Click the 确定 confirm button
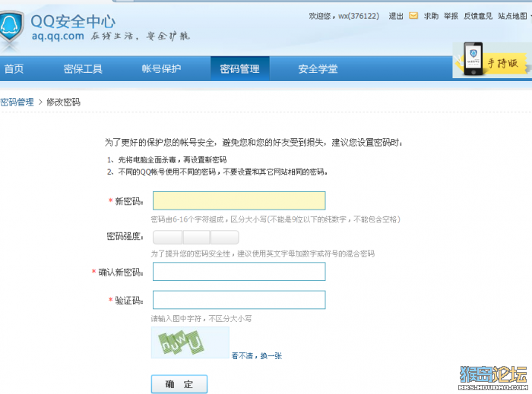The width and height of the screenshot is (532, 394). 179,384
